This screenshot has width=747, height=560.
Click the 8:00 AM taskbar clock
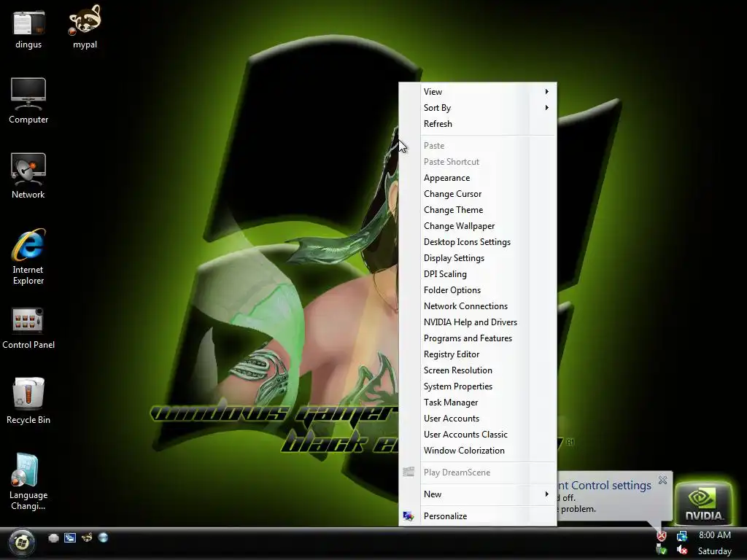click(715, 535)
